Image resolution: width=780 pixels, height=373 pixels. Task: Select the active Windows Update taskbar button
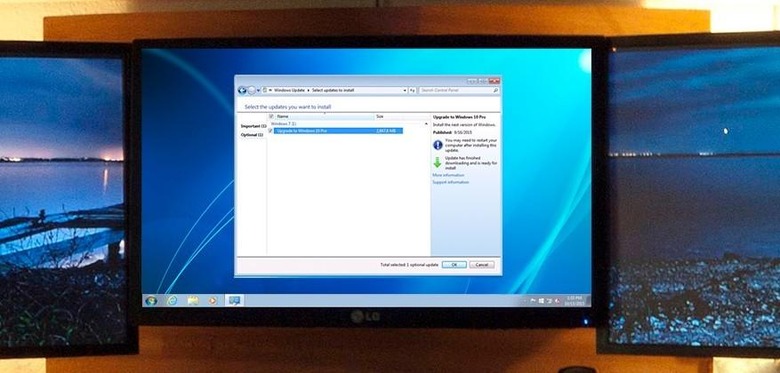[x=234, y=300]
